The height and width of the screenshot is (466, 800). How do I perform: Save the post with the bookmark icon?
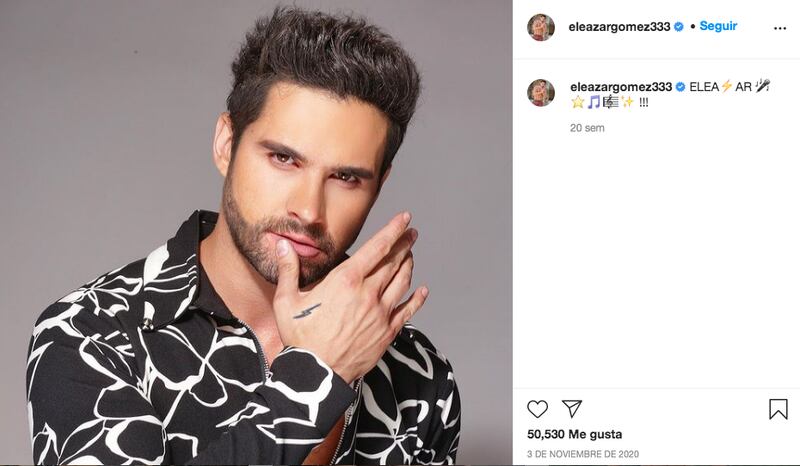778,409
